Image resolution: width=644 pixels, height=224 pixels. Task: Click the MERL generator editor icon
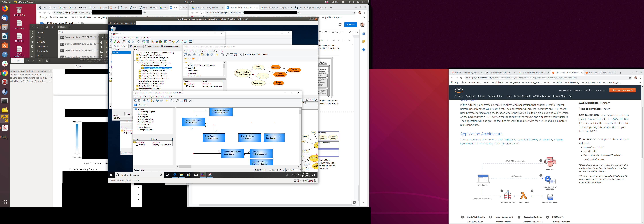[x=190, y=42]
